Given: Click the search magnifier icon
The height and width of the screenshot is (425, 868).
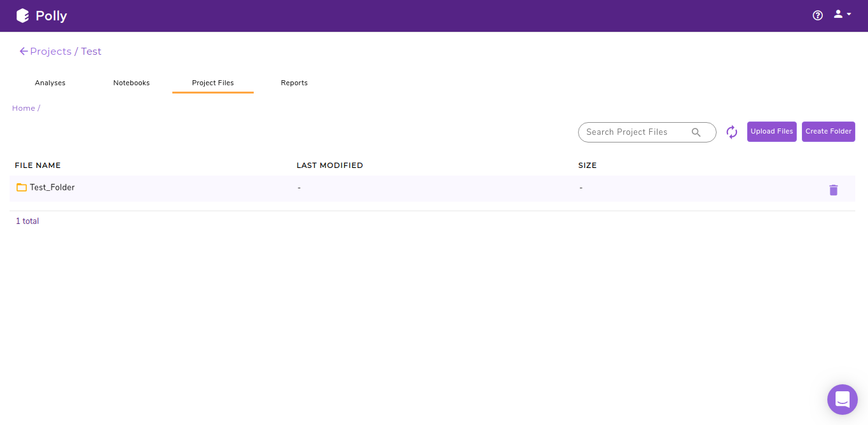Looking at the screenshot, I should tap(696, 132).
